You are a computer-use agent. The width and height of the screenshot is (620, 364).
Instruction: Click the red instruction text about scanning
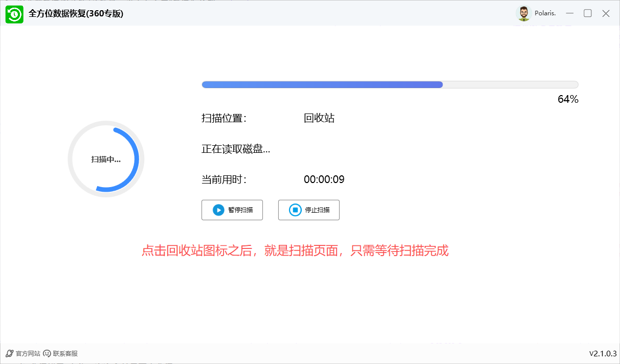point(295,251)
